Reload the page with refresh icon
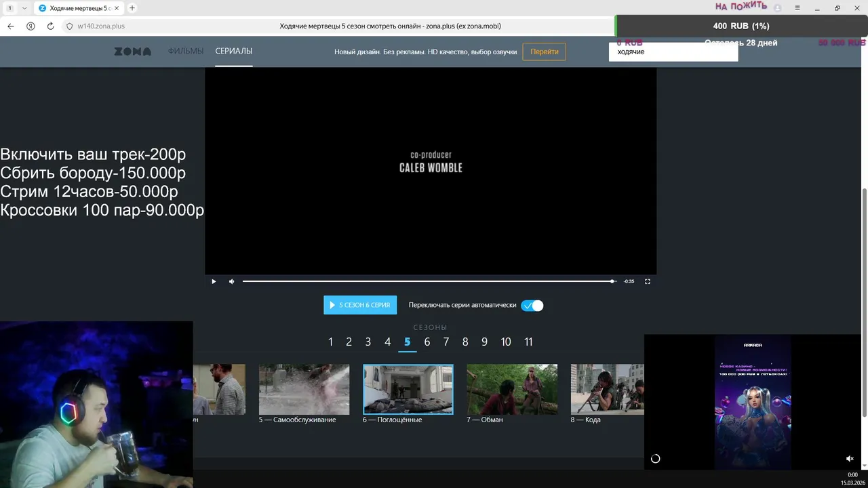Viewport: 868px width, 488px height. tap(50, 26)
